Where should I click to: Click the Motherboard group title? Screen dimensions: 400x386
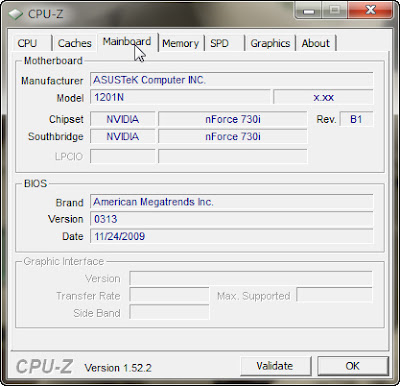53,61
